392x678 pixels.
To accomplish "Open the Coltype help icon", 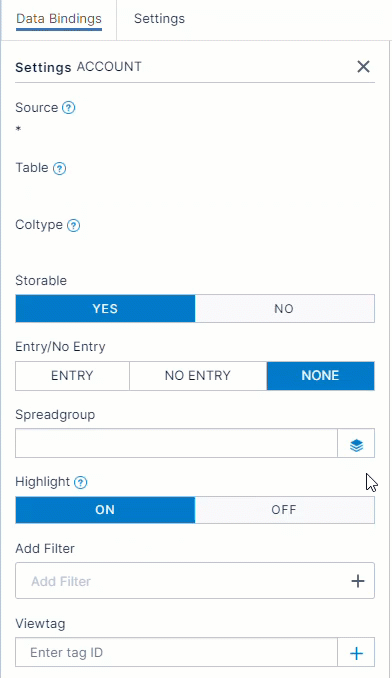I will (73, 225).
